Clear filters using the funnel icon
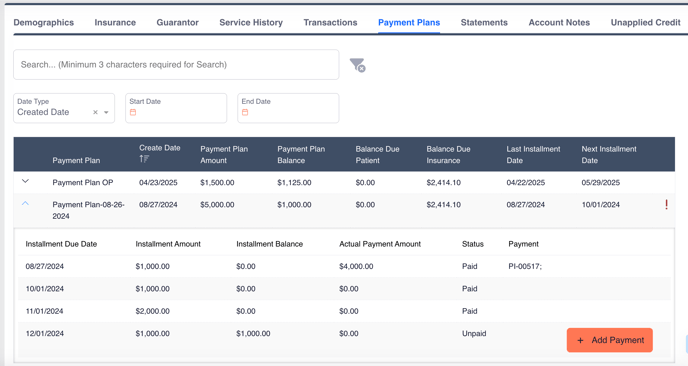688x366 pixels. pos(358,65)
